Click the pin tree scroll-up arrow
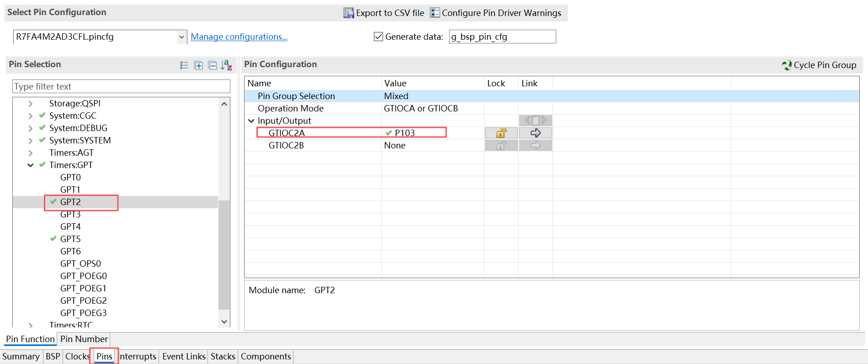Image resolution: width=868 pixels, height=364 pixels. click(224, 104)
